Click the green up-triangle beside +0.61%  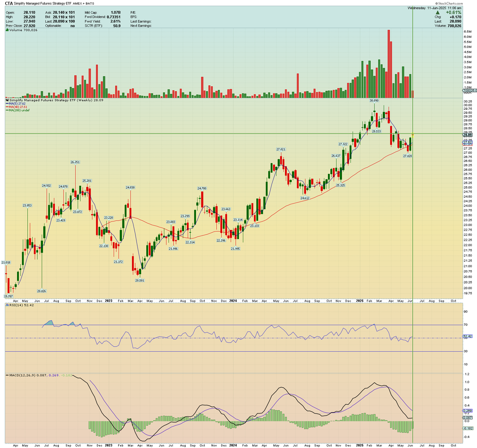tap(438, 12)
